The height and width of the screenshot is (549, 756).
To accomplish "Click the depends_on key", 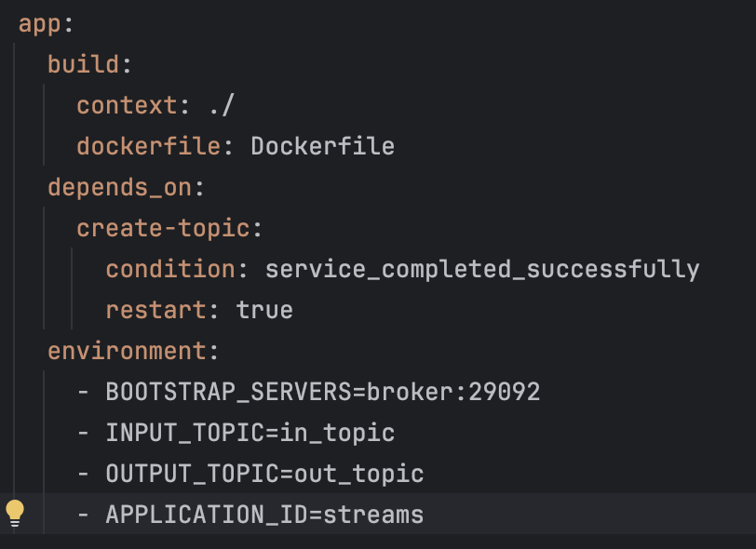I will [x=120, y=188].
